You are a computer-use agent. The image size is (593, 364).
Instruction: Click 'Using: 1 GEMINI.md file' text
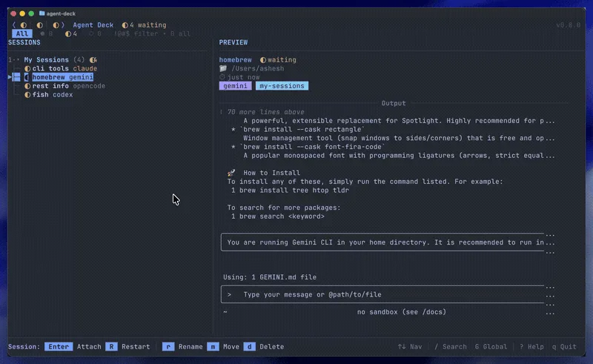click(x=270, y=277)
